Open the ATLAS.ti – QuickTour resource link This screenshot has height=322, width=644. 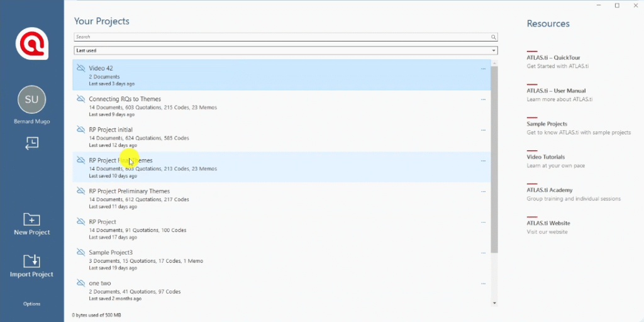click(553, 57)
